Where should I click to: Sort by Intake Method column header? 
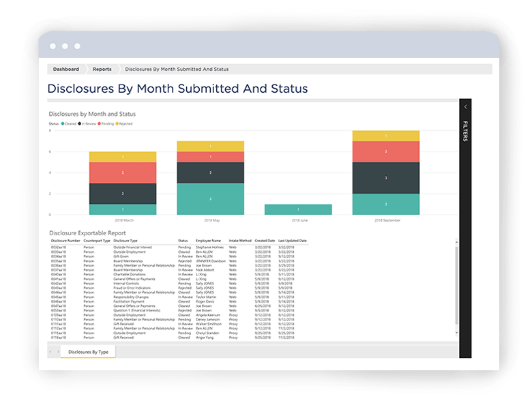point(240,241)
